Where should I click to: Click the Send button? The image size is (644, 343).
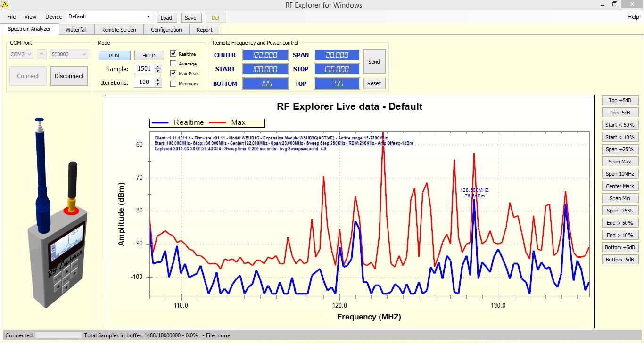click(x=374, y=62)
